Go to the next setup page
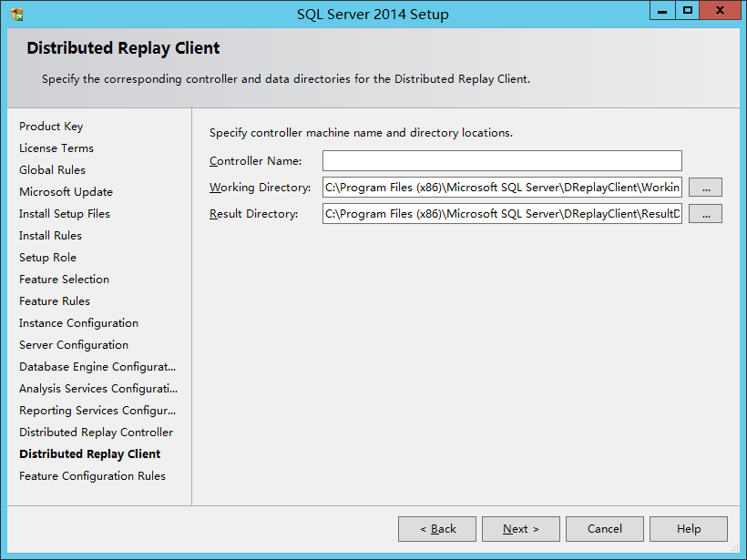Viewport: 747px width, 560px height. (x=521, y=529)
